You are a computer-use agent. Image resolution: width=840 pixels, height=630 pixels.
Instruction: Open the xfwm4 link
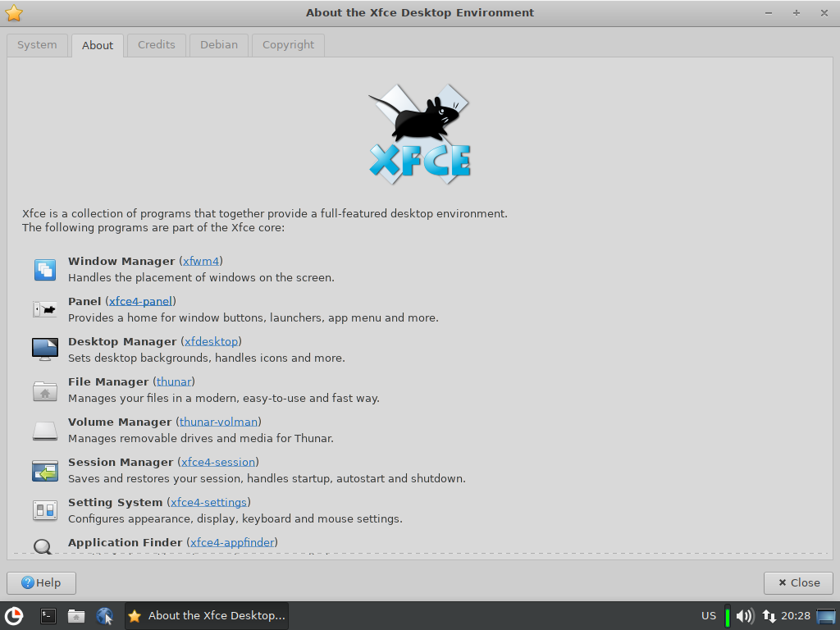click(x=201, y=262)
